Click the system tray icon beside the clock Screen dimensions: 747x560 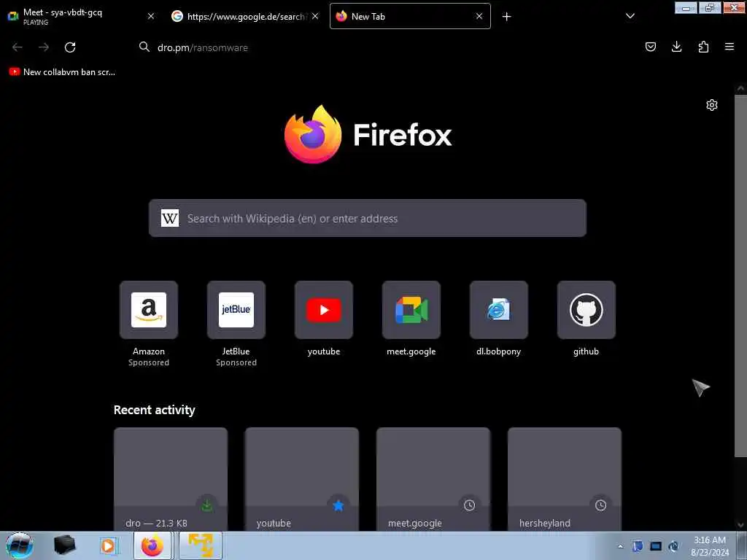pos(673,546)
